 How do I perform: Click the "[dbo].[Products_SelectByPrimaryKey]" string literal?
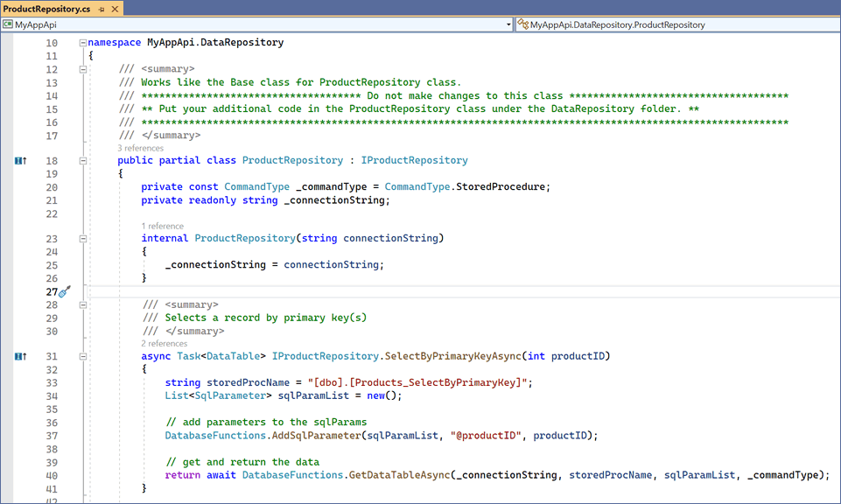click(417, 382)
